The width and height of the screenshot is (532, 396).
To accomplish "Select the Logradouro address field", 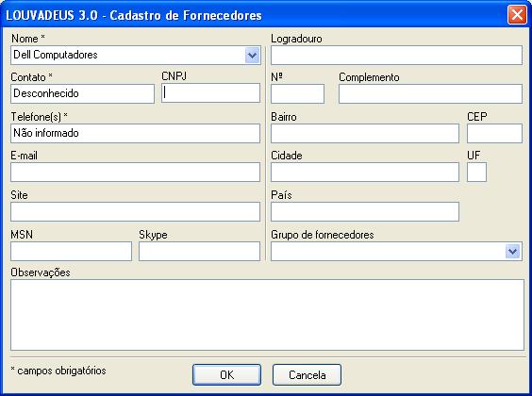I will (396, 56).
